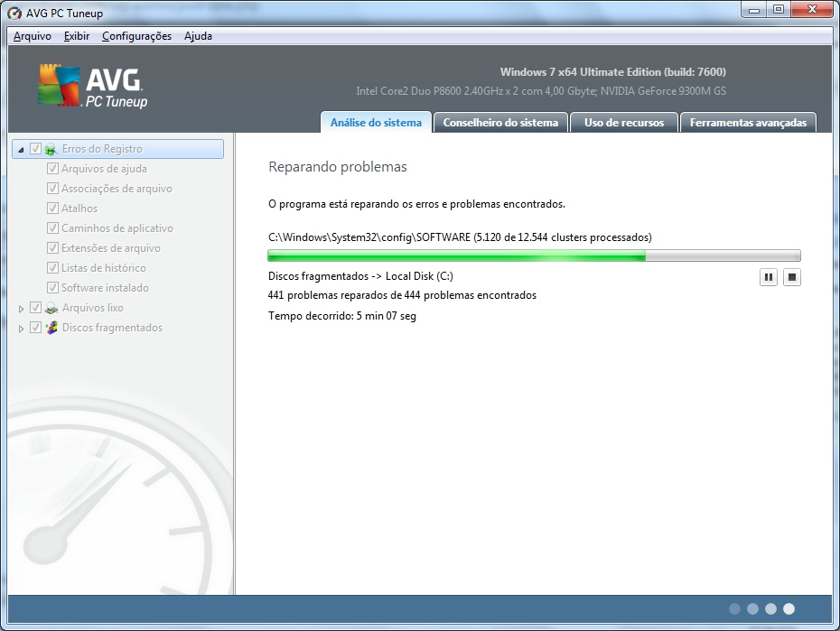
Task: Click the Arquivos lixo disk icon
Action: click(x=51, y=308)
